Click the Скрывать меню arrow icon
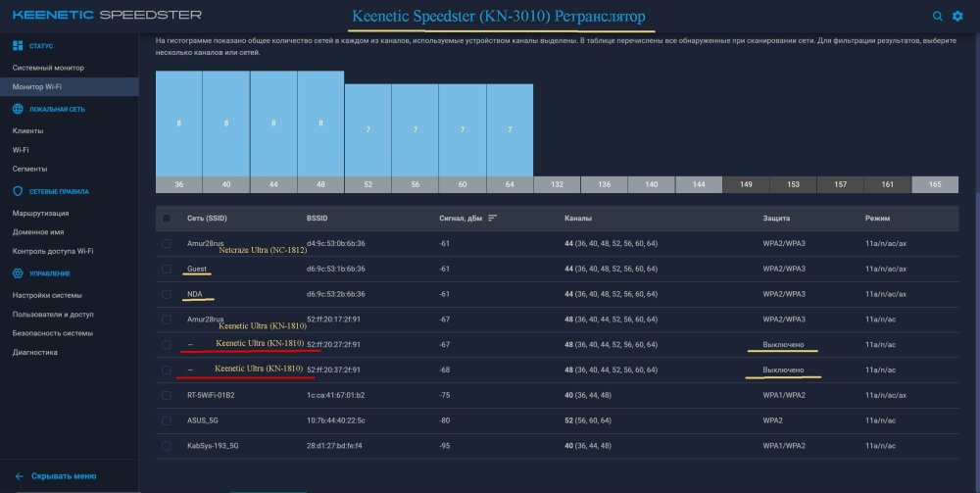This screenshot has height=493, width=980. [x=20, y=476]
